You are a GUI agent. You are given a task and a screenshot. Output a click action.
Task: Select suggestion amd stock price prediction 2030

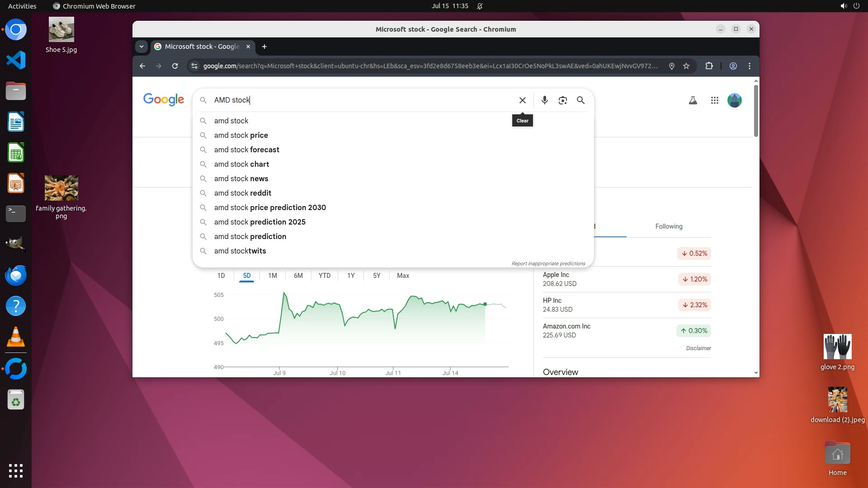tap(269, 207)
